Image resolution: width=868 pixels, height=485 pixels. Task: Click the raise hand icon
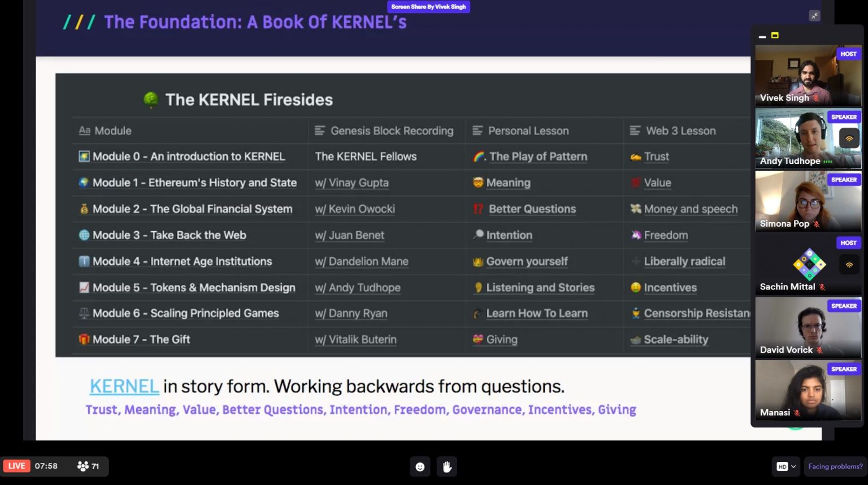tap(447, 466)
